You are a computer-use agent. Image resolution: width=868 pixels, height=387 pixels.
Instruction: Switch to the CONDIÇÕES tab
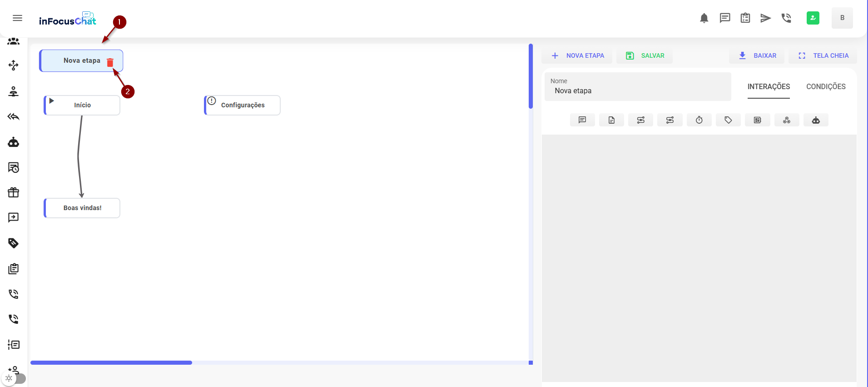825,86
